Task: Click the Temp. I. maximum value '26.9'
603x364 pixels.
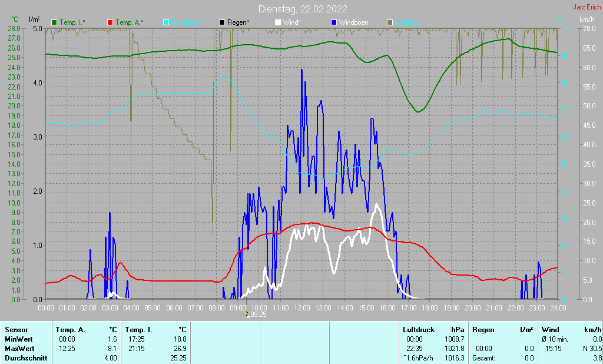Action: [180, 349]
